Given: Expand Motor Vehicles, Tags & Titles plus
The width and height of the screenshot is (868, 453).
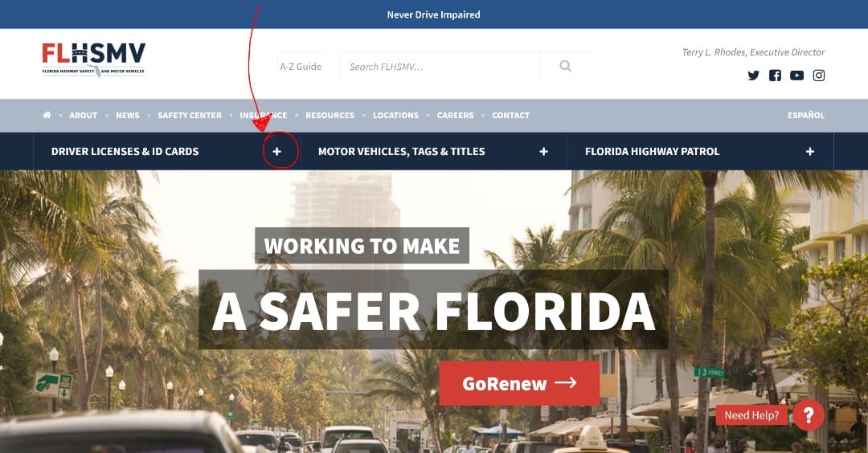Looking at the screenshot, I should [543, 152].
